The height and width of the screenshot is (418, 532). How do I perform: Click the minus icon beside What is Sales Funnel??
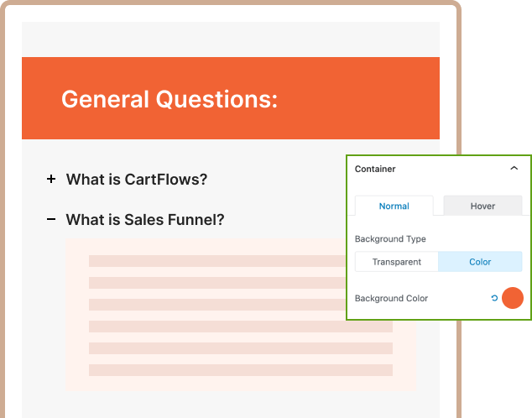[x=51, y=219]
